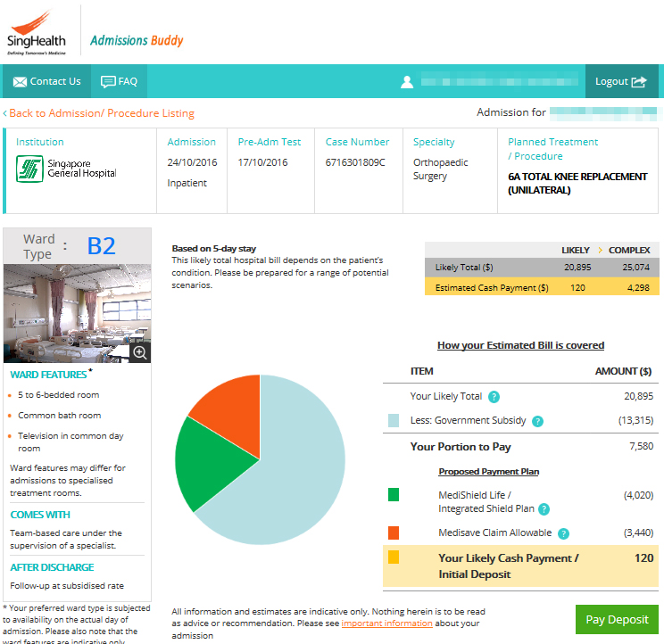
Task: Click the case number 6716301809C
Action: (x=355, y=162)
